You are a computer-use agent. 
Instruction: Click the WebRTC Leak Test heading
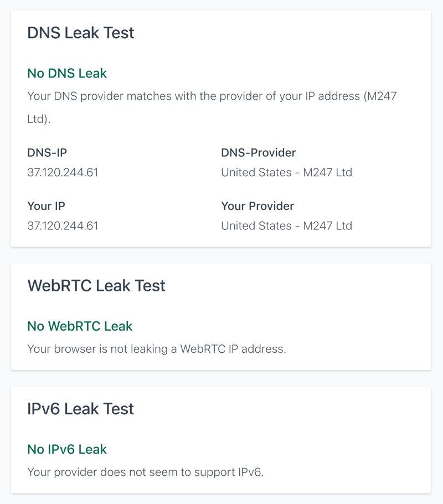click(x=96, y=285)
